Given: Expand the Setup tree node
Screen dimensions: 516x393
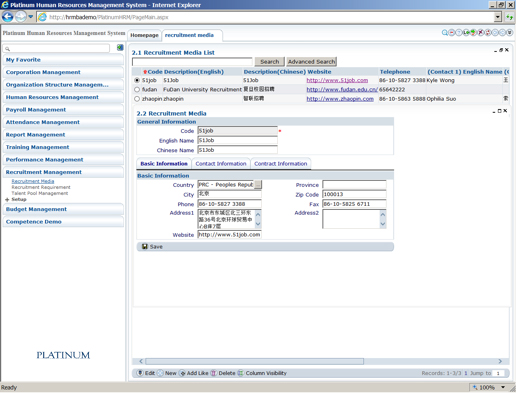Looking at the screenshot, I should click(7, 199).
